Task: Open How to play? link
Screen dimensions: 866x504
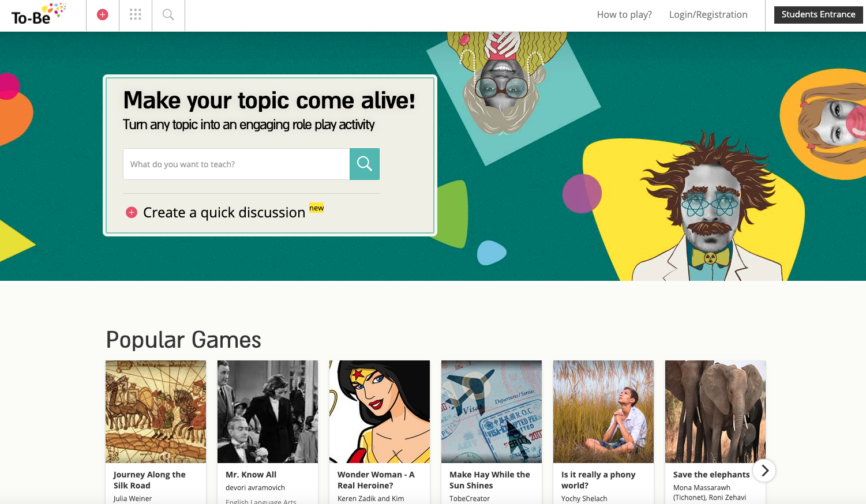Action: click(x=624, y=15)
